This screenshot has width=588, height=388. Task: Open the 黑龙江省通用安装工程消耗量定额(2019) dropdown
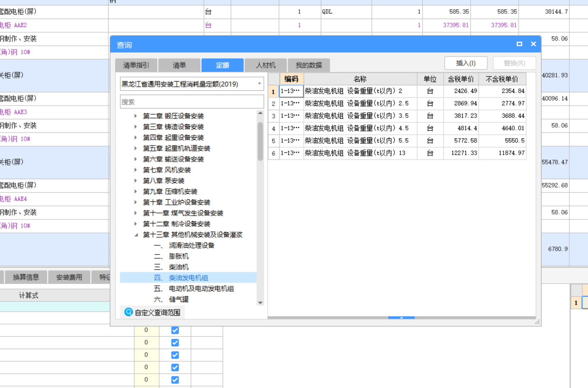pos(259,84)
